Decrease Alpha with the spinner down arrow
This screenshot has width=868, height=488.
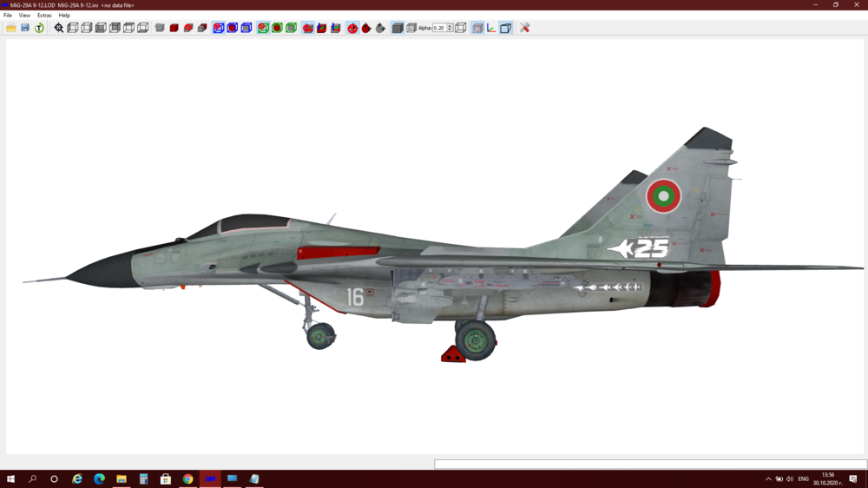[x=450, y=30]
